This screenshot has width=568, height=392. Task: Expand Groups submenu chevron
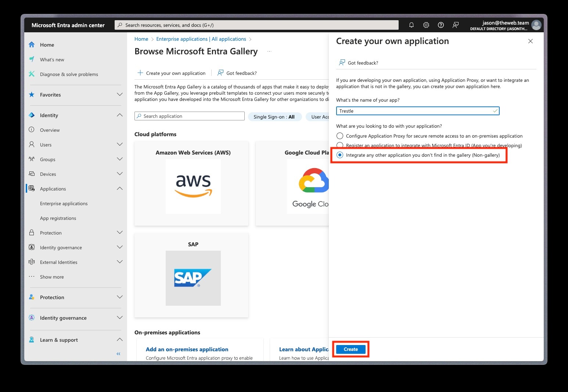pyautogui.click(x=120, y=159)
